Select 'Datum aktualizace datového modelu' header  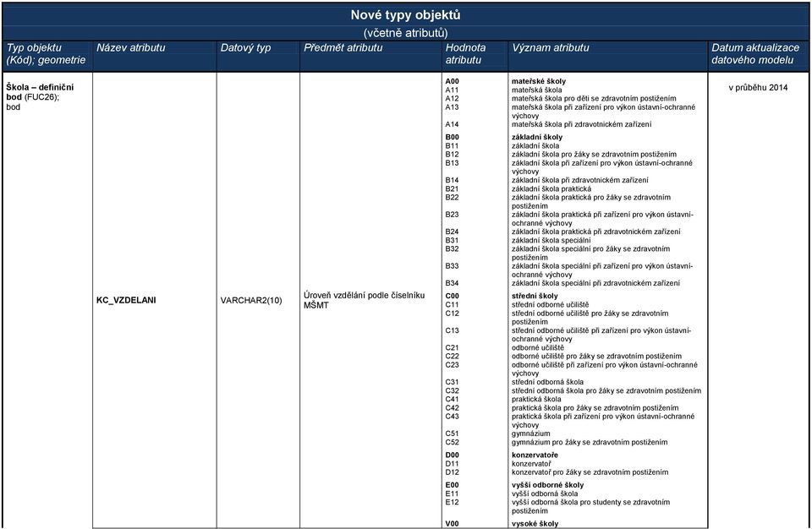(x=755, y=54)
